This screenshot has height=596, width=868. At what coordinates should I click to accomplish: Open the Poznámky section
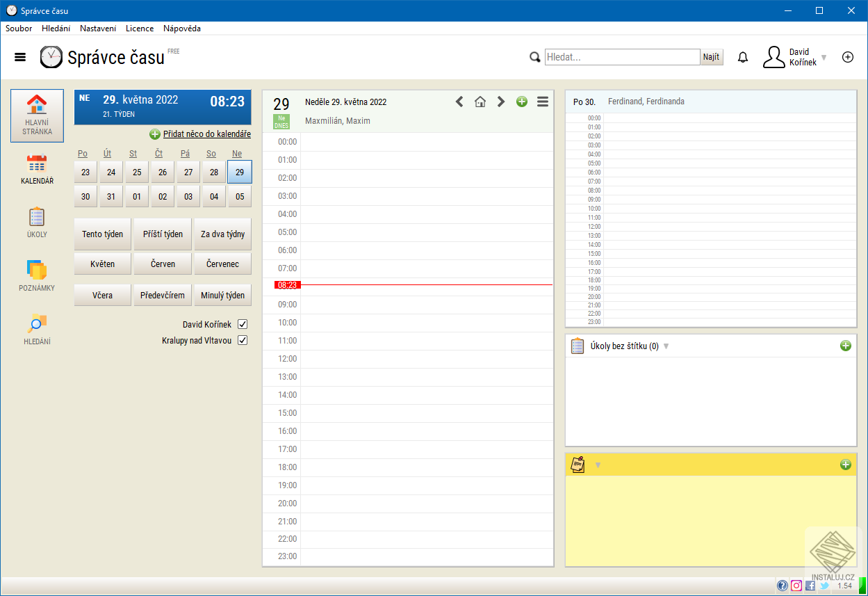click(x=37, y=276)
